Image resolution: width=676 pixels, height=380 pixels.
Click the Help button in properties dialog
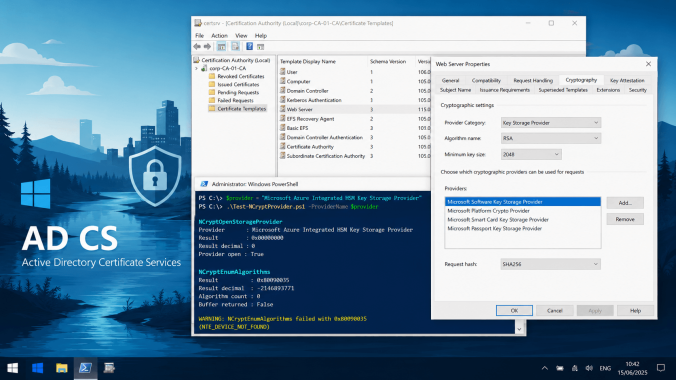[635, 311]
